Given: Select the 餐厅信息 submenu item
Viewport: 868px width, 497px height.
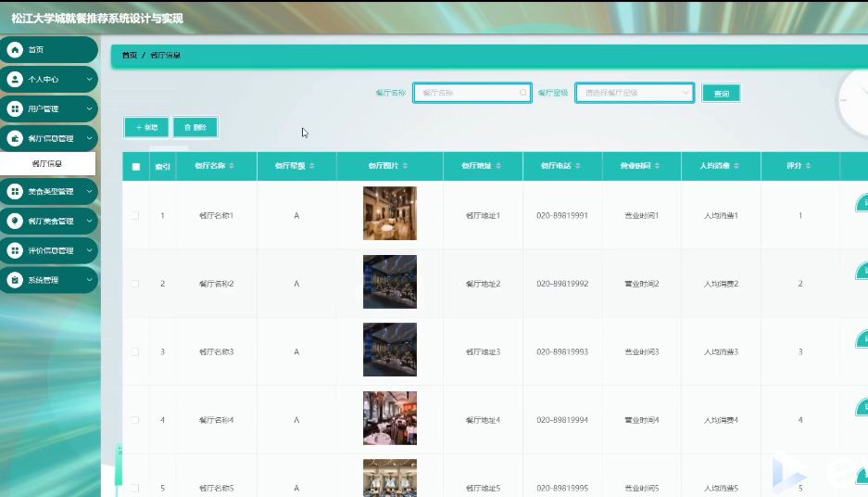Looking at the screenshot, I should 47,163.
